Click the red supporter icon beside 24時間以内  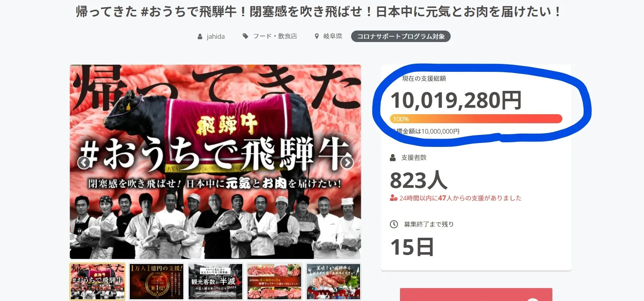point(394,198)
